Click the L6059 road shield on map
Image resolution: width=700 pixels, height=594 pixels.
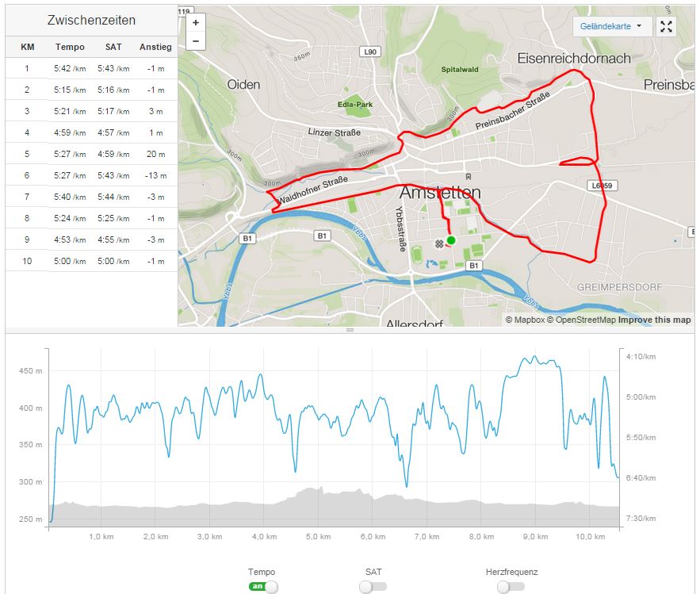(603, 186)
